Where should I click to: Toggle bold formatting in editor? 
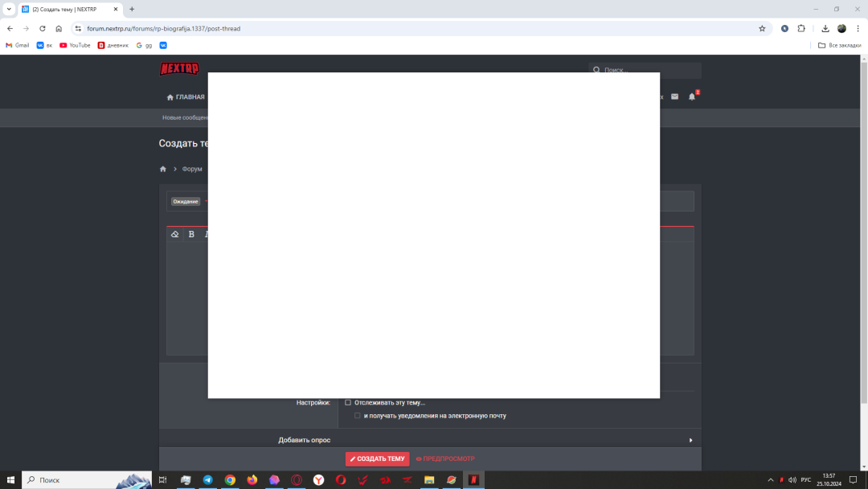pos(191,234)
